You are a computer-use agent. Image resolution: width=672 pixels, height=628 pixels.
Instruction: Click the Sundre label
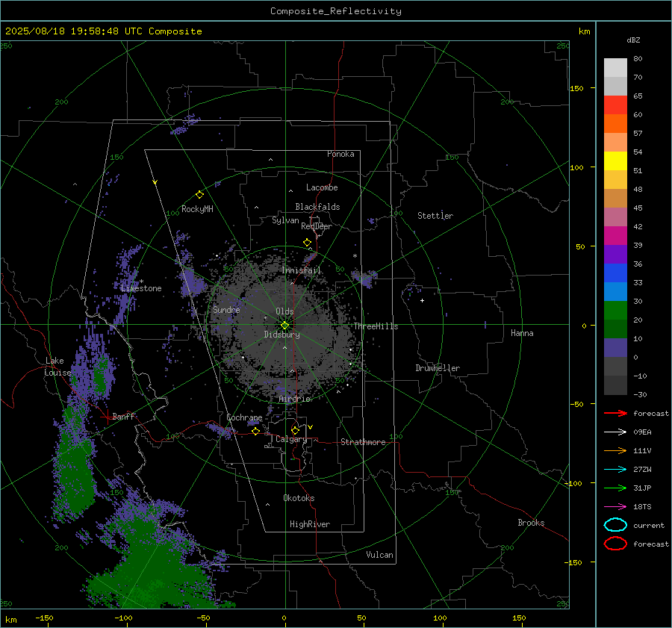[x=226, y=309]
